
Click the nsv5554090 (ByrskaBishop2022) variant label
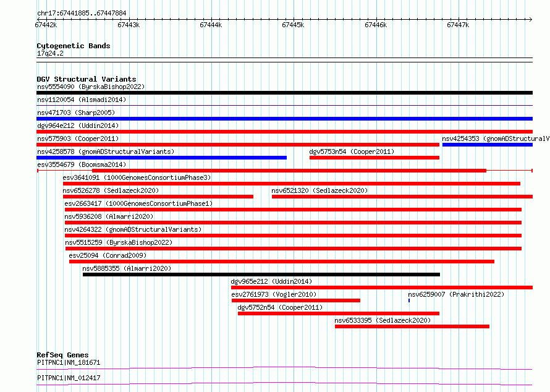[x=91, y=87]
